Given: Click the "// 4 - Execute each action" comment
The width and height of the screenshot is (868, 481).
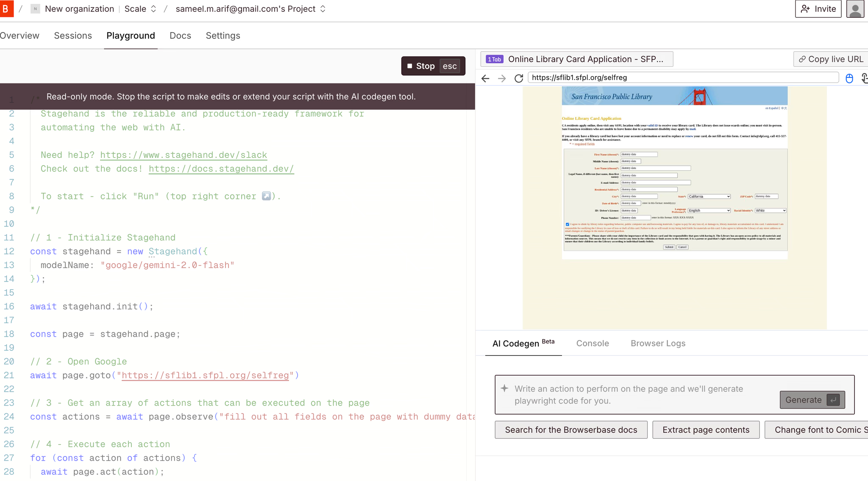Looking at the screenshot, I should 100,444.
